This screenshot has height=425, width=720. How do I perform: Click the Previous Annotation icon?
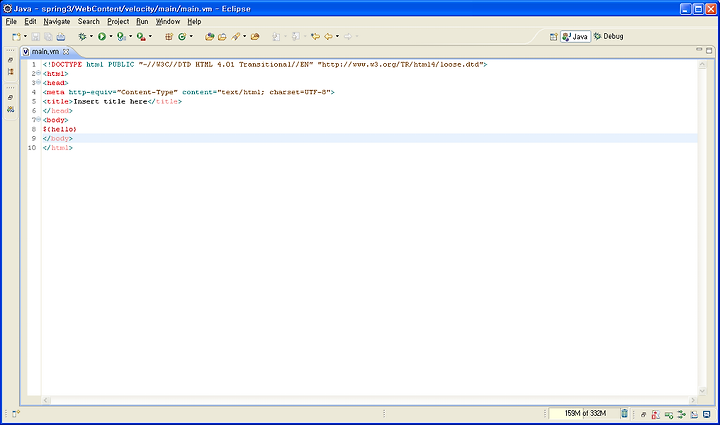(x=296, y=37)
